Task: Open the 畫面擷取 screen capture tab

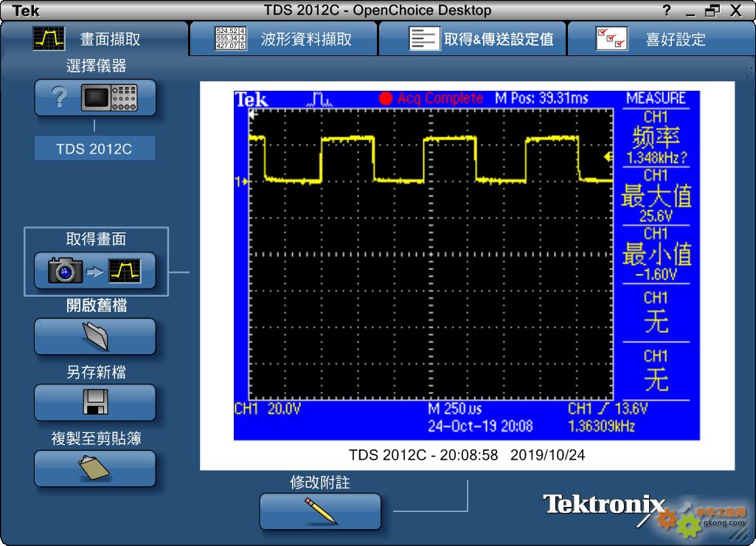Action: click(94, 38)
